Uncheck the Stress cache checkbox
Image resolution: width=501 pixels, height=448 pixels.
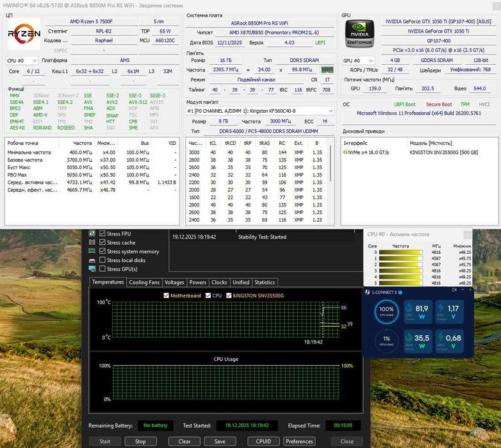coord(103,242)
